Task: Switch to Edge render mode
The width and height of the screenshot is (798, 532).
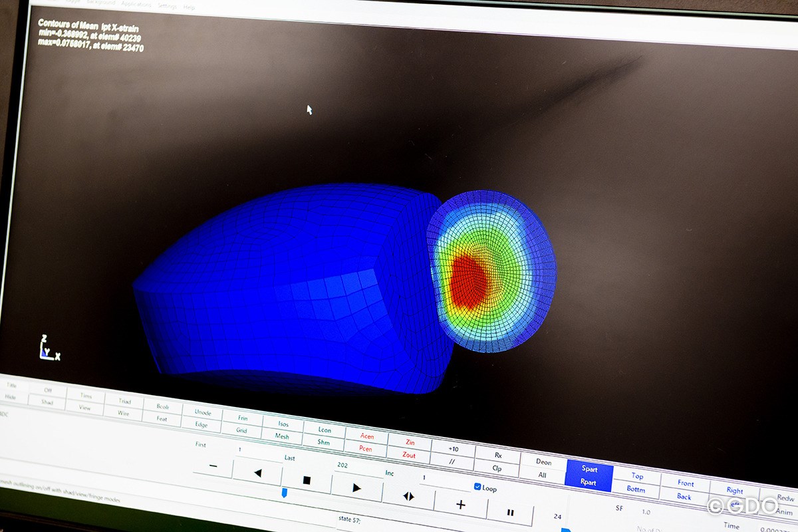Action: (x=201, y=424)
